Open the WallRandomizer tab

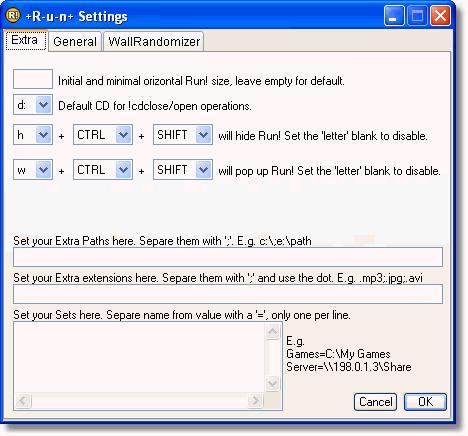[x=154, y=42]
